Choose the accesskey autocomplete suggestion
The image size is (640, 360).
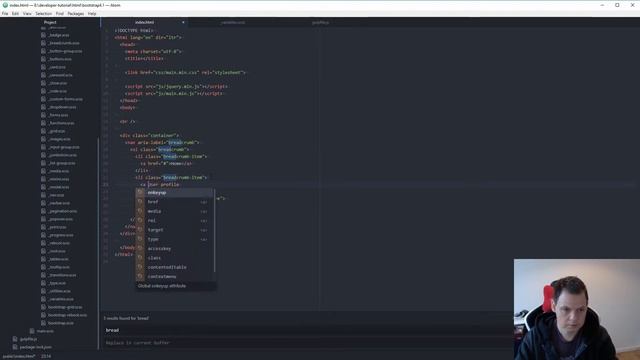point(175,249)
